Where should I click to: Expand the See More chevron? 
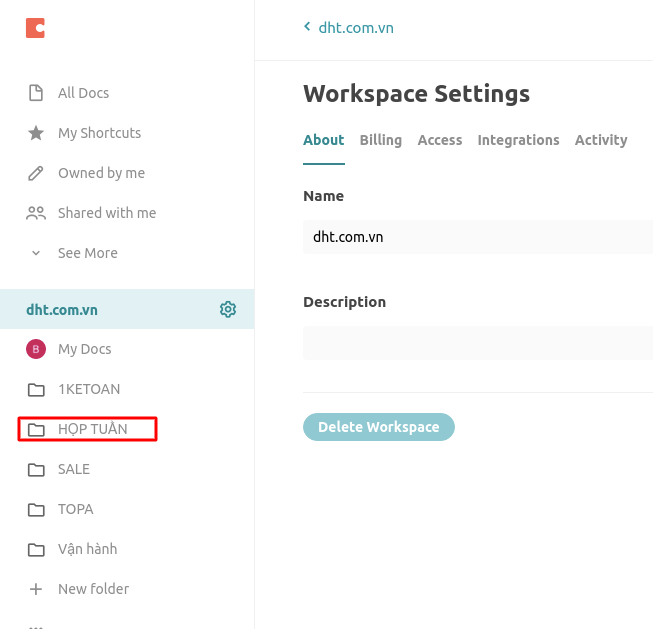tap(36, 253)
